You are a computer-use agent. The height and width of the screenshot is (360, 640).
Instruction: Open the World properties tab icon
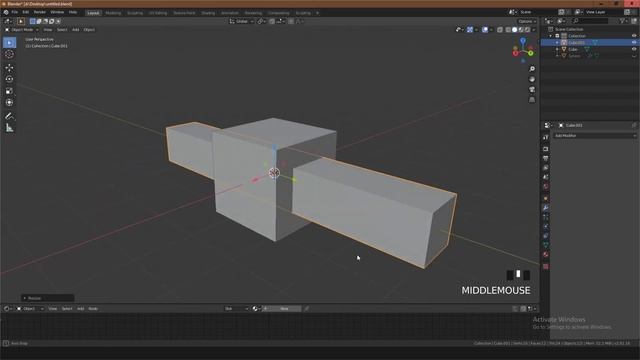click(546, 187)
